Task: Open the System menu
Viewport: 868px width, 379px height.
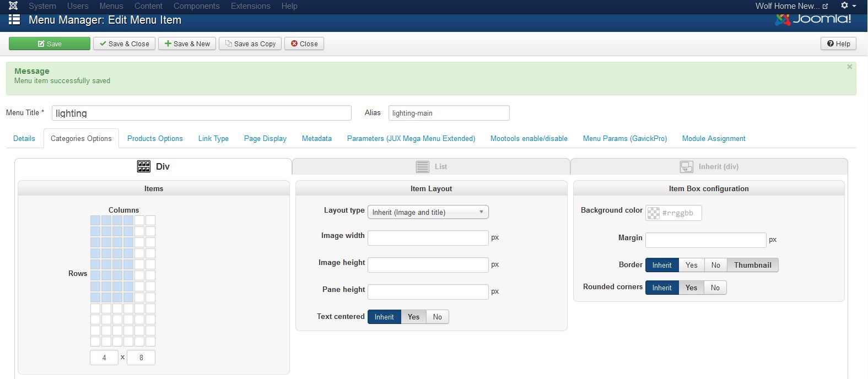Action: coord(42,6)
